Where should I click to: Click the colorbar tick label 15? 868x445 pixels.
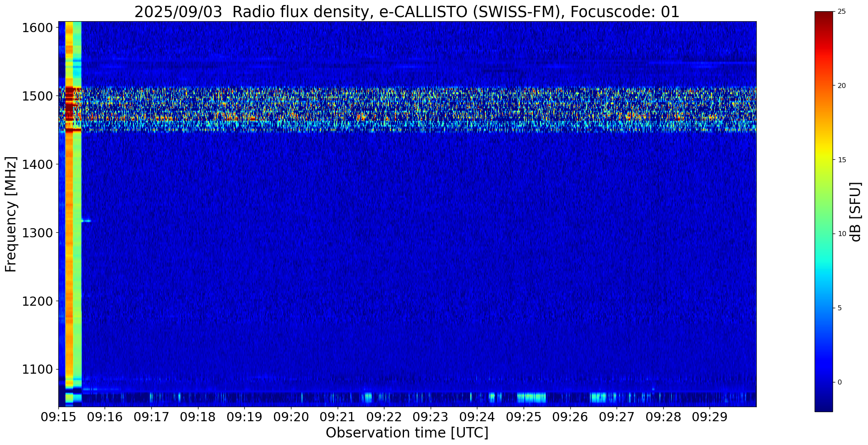click(x=842, y=160)
